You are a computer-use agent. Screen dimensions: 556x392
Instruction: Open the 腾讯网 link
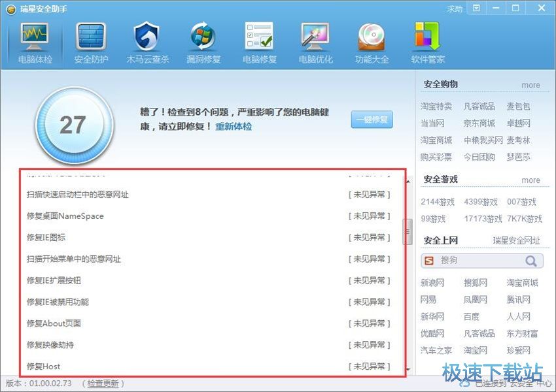pos(518,300)
